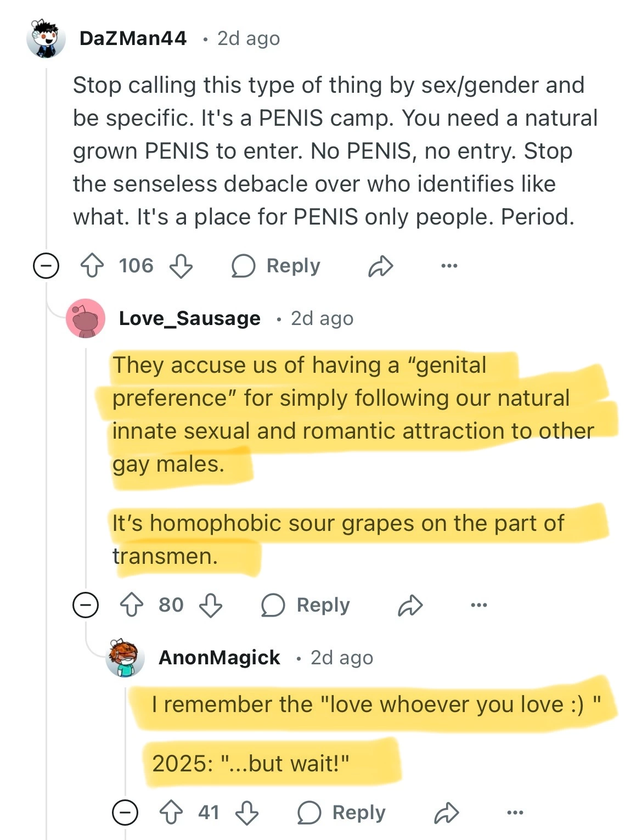
Task: Upvote Love_Sausage's comment
Action: tap(131, 606)
